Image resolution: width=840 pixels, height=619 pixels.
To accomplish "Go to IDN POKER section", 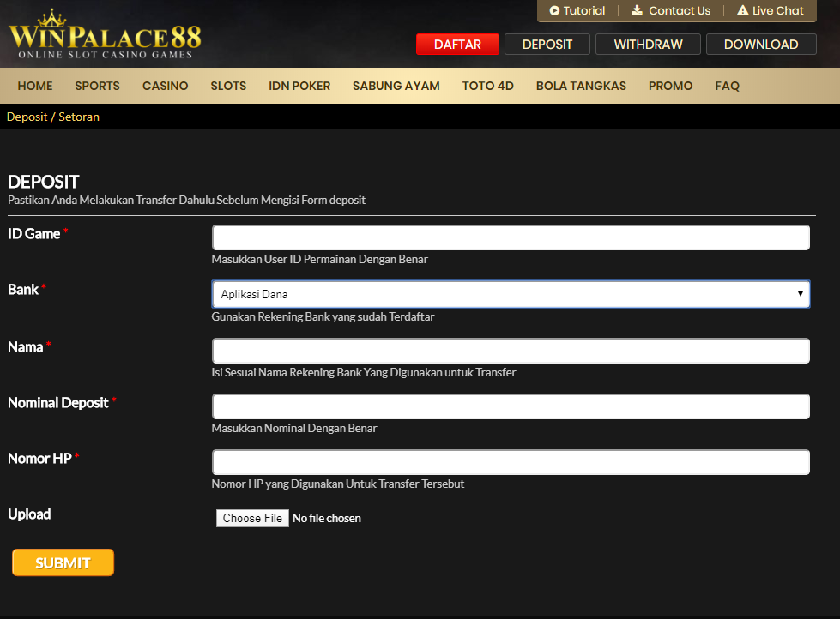I will tap(299, 86).
